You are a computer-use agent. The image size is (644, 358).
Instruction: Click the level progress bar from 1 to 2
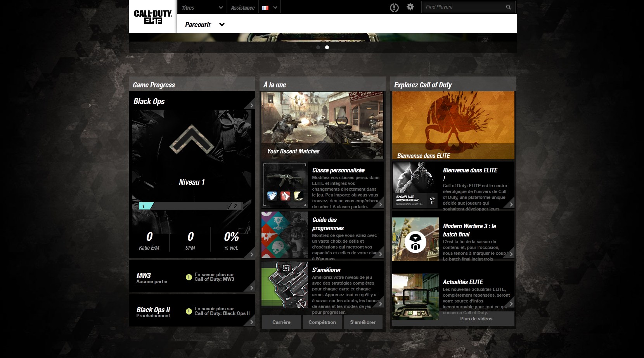point(190,206)
